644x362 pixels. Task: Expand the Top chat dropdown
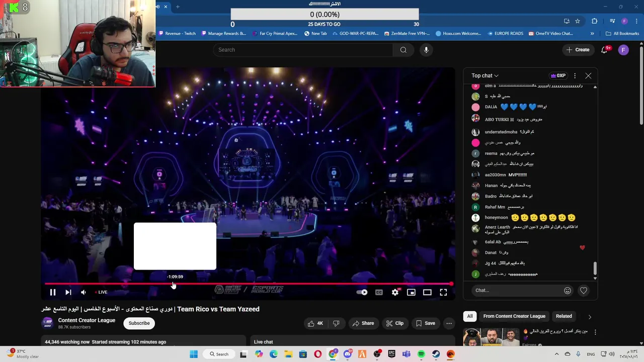[485, 75]
